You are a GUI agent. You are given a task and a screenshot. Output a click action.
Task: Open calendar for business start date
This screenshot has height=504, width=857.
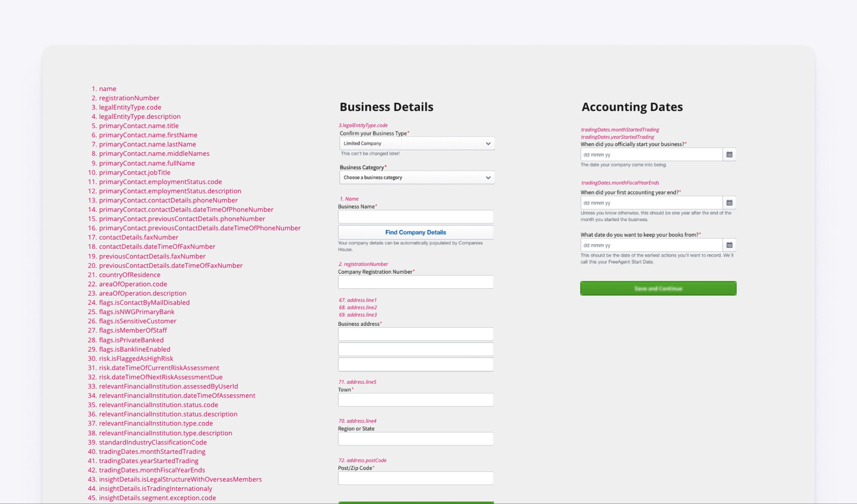tap(729, 155)
